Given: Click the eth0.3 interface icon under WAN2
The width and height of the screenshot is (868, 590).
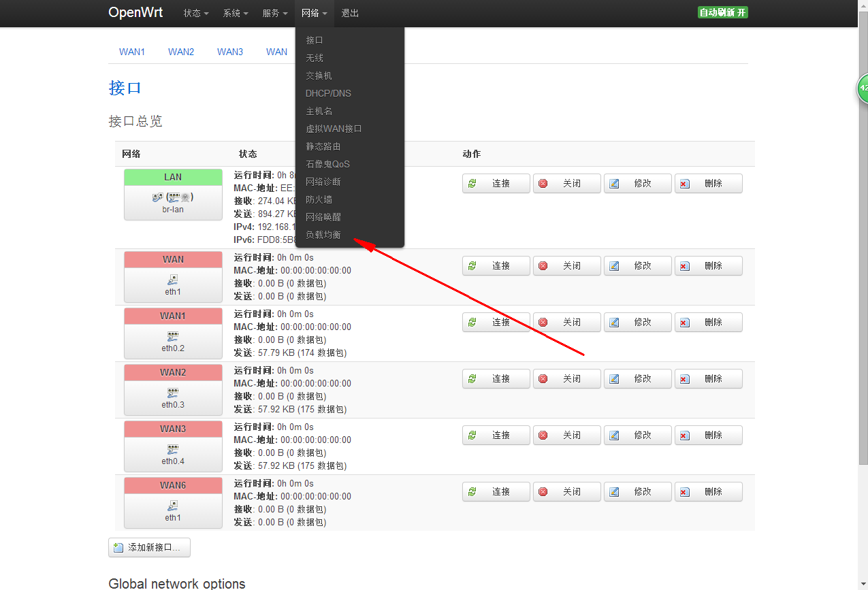Looking at the screenshot, I should pos(173,391).
